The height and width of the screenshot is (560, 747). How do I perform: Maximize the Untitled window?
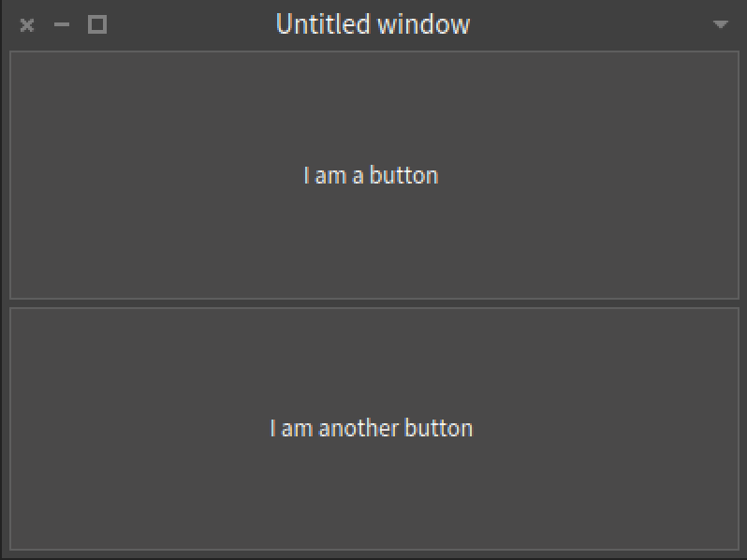(x=97, y=25)
